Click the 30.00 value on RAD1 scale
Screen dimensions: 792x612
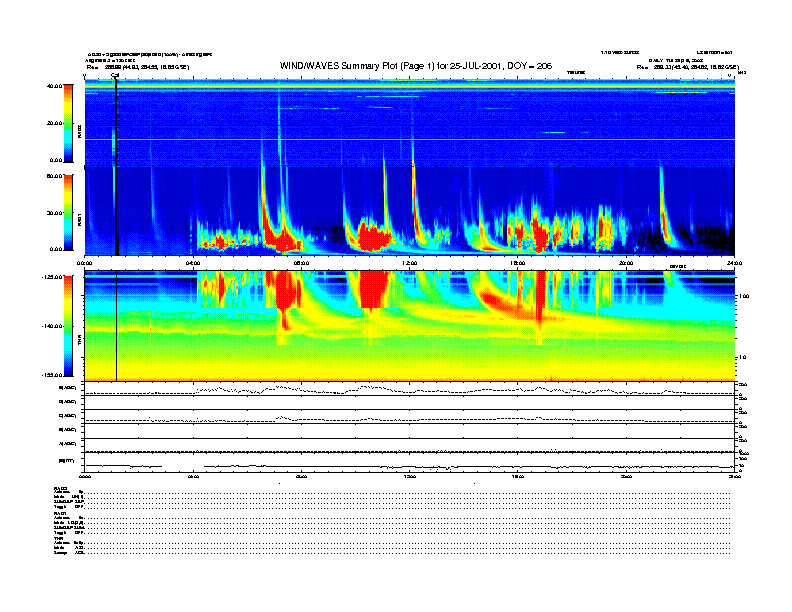point(54,213)
